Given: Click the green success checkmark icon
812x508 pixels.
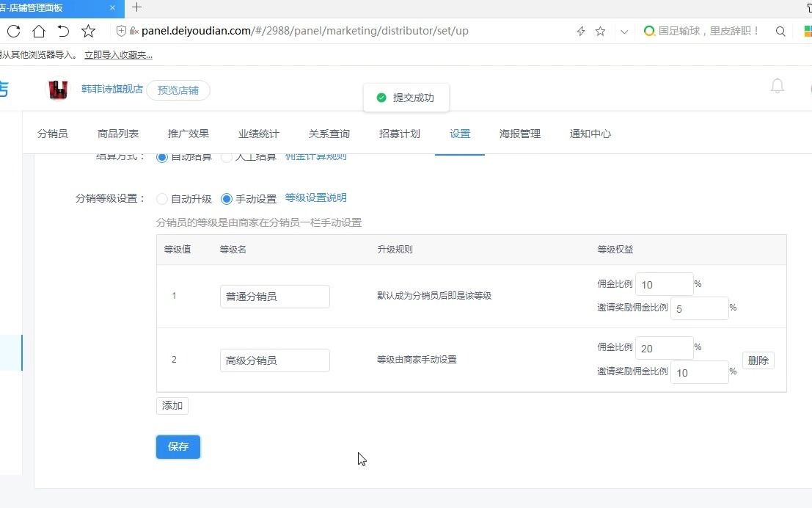Looking at the screenshot, I should (x=381, y=97).
